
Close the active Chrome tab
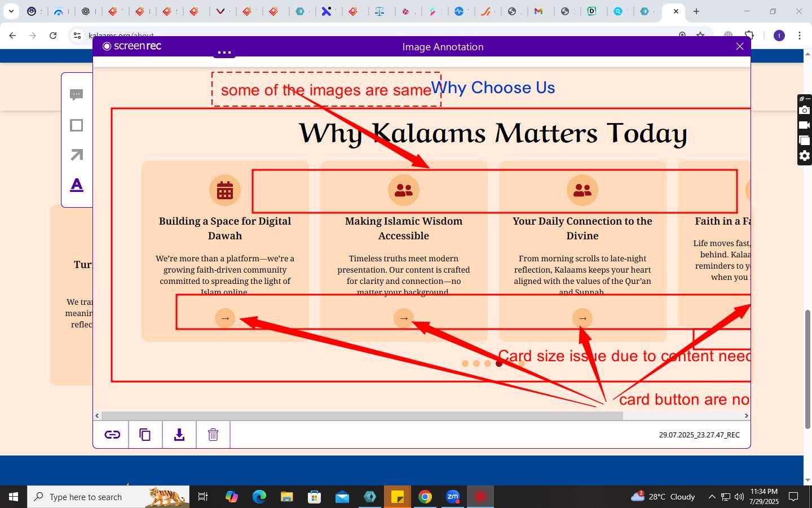pos(676,11)
